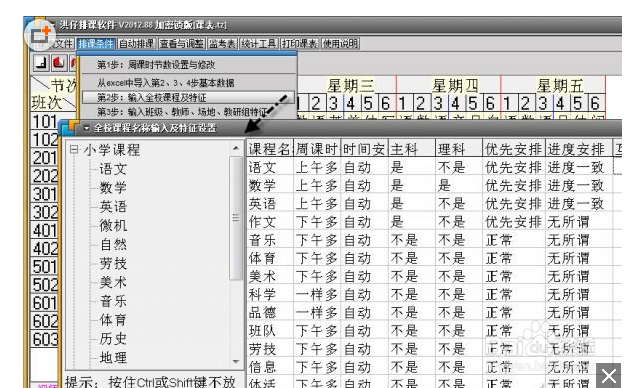Select class 502 row header in timetable
The image size is (633, 388).
coord(45,285)
